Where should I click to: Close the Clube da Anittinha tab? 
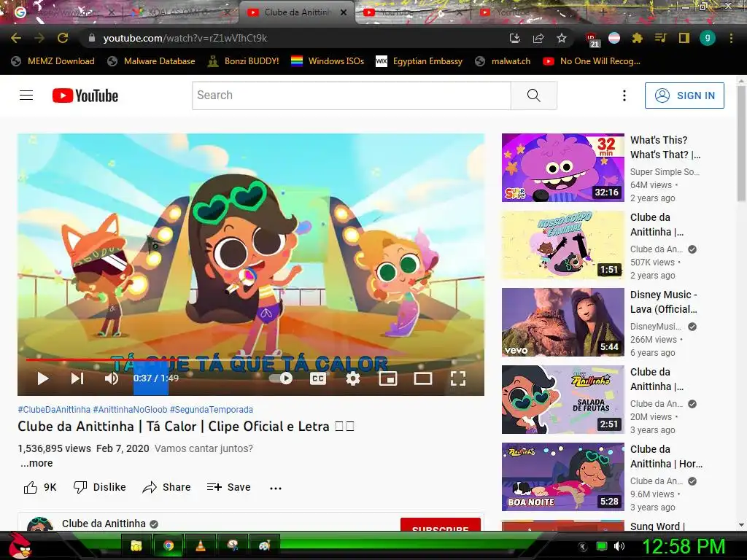[x=344, y=12]
